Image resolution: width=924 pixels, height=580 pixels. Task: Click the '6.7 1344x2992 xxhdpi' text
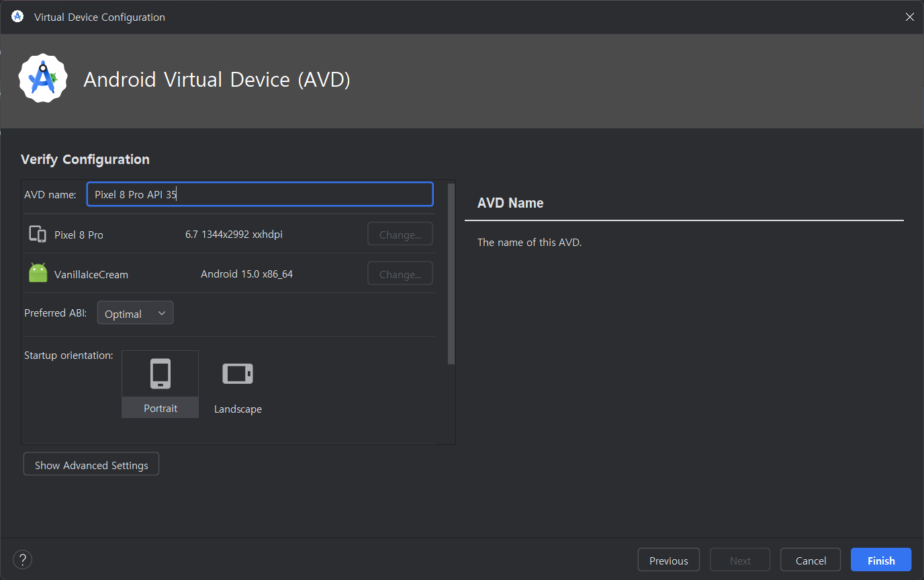pos(234,235)
